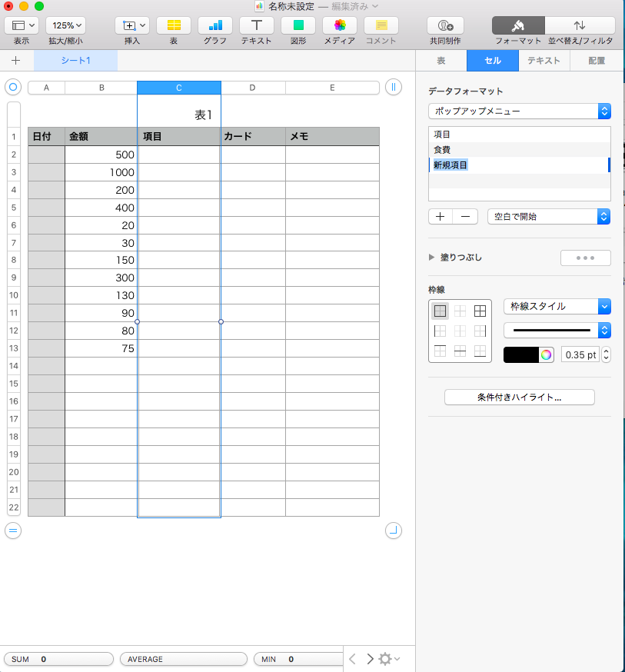Open the メディア browser icon
625x672 pixels.
[x=339, y=27]
